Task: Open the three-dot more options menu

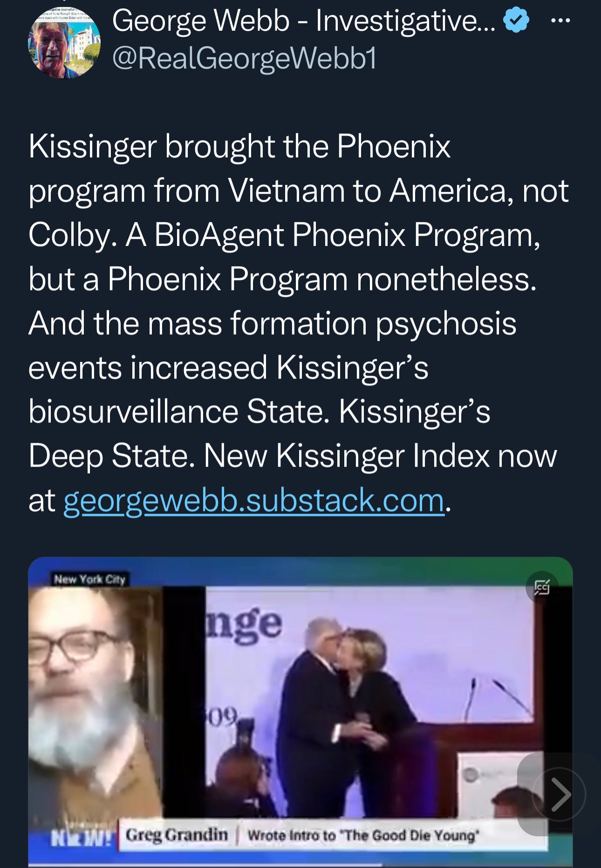Action: click(x=560, y=20)
